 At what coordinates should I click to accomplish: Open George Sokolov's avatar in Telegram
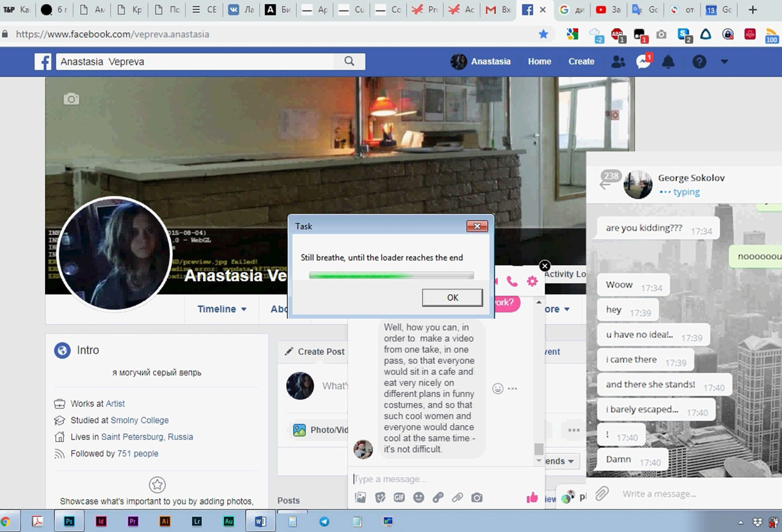click(x=638, y=185)
